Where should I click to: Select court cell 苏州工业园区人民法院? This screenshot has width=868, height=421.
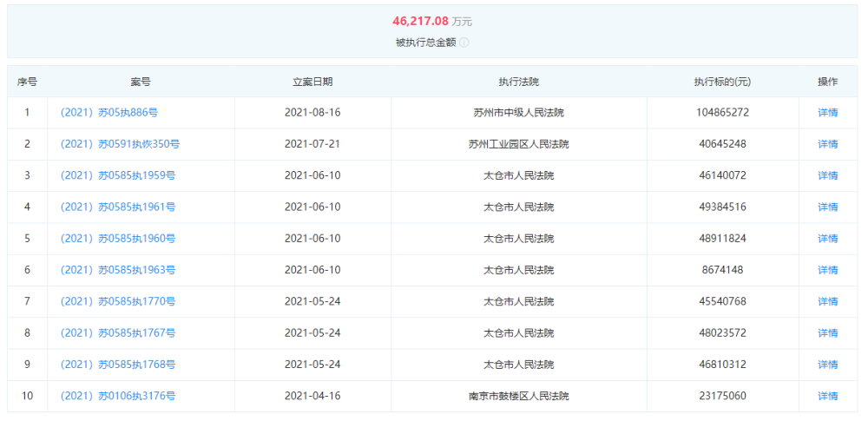519,144
